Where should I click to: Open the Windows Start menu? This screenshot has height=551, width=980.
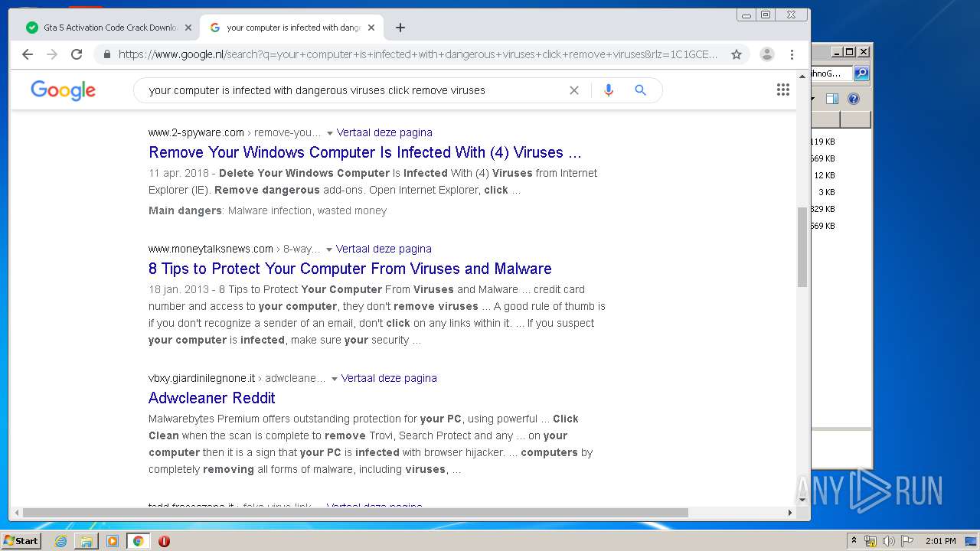(21, 541)
